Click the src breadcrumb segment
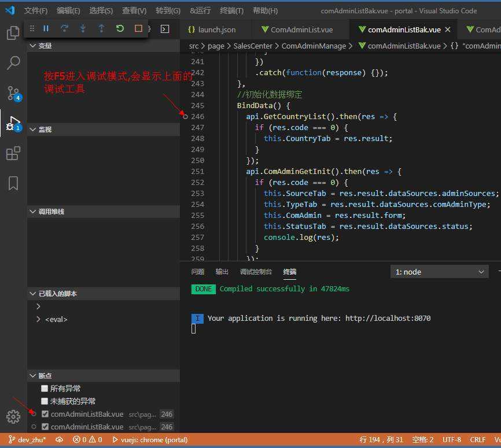Viewport: 501px width, 448px height. point(194,46)
